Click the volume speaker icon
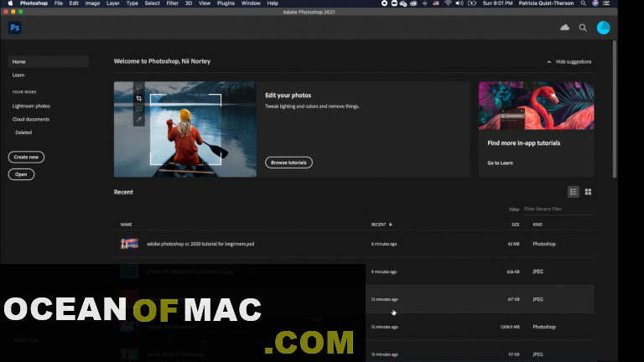 460,3
